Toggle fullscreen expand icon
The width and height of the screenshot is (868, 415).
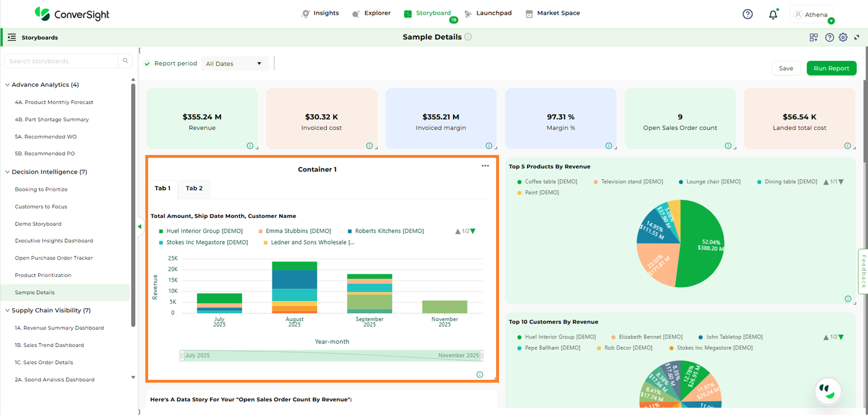(857, 37)
